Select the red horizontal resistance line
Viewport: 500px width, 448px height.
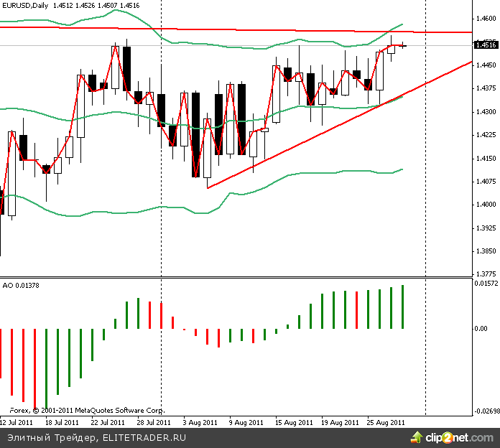tap(216, 29)
